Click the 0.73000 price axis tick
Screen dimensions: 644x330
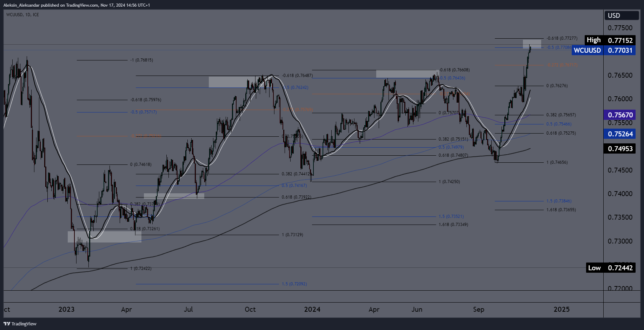(x=620, y=241)
